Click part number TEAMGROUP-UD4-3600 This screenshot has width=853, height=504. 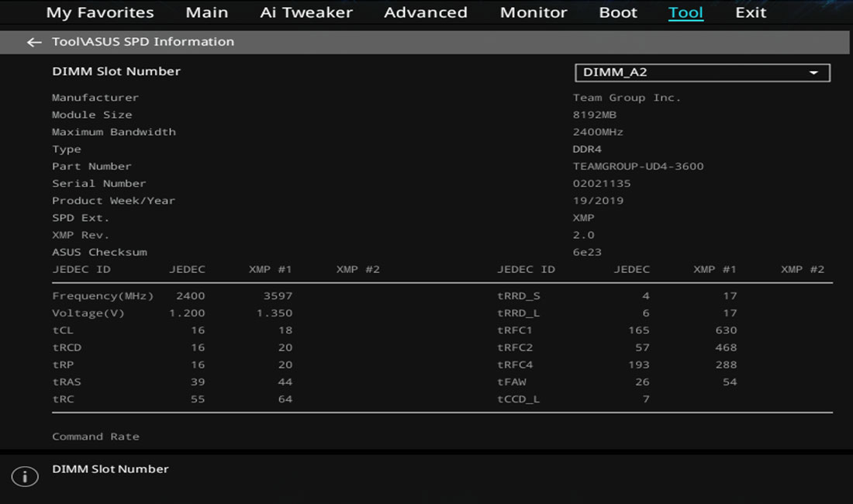coord(638,167)
